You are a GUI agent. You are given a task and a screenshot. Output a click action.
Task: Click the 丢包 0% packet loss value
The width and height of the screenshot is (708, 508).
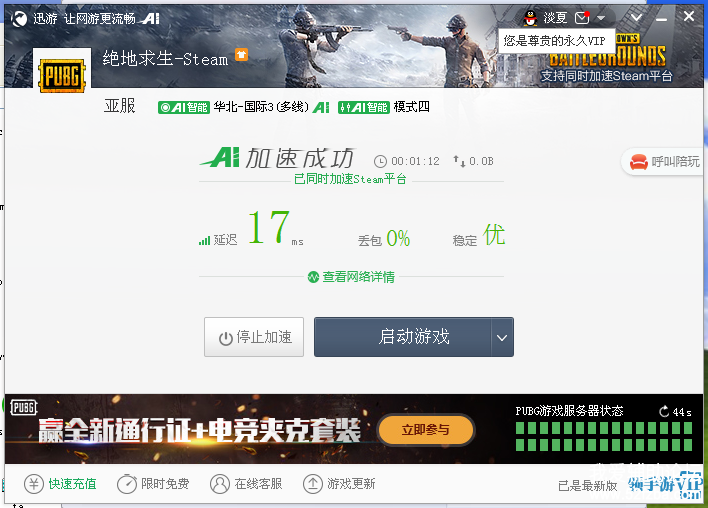(x=384, y=239)
